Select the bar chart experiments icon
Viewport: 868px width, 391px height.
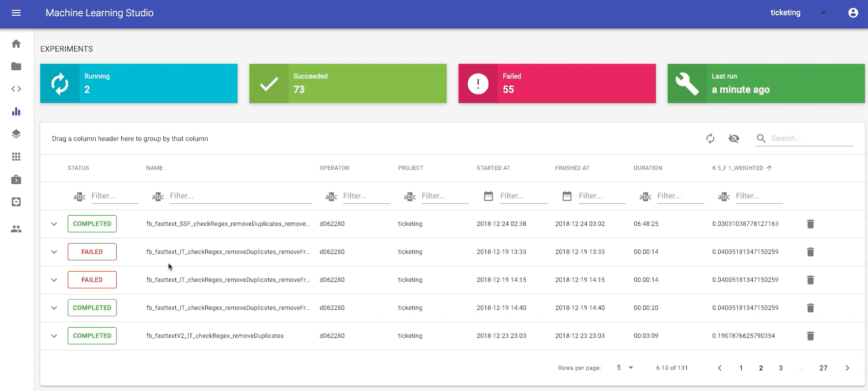pyautogui.click(x=16, y=112)
